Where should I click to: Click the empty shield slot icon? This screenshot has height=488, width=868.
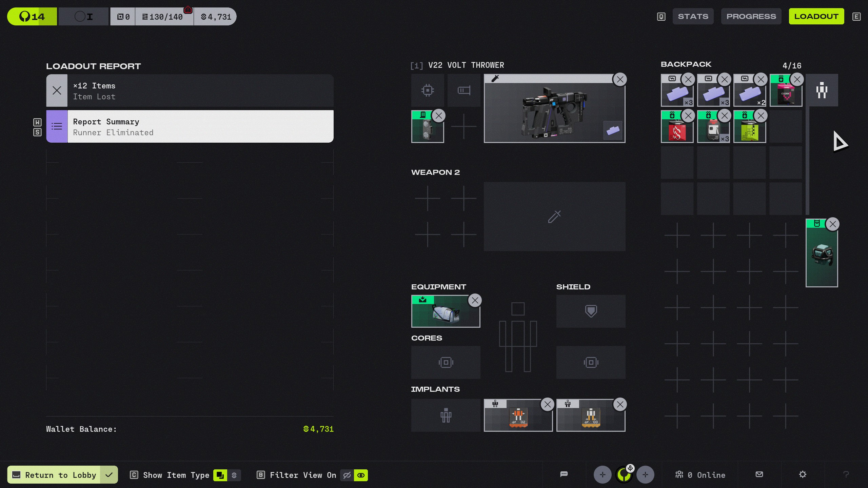click(591, 311)
